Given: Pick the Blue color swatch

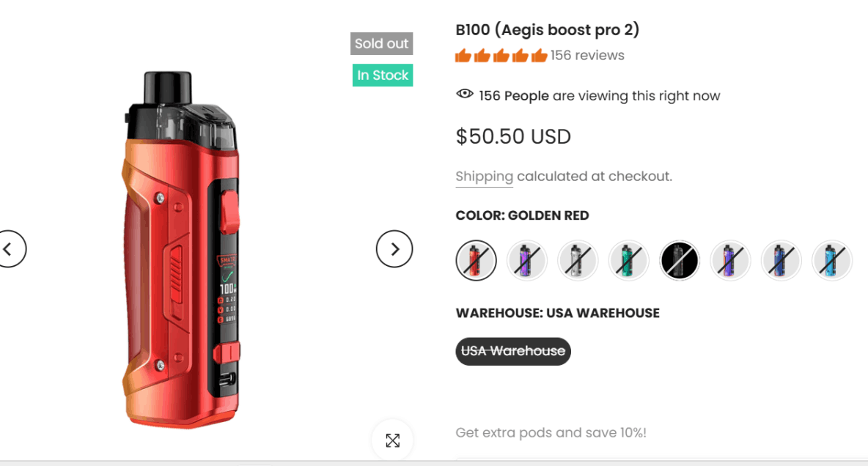Looking at the screenshot, I should (x=781, y=260).
